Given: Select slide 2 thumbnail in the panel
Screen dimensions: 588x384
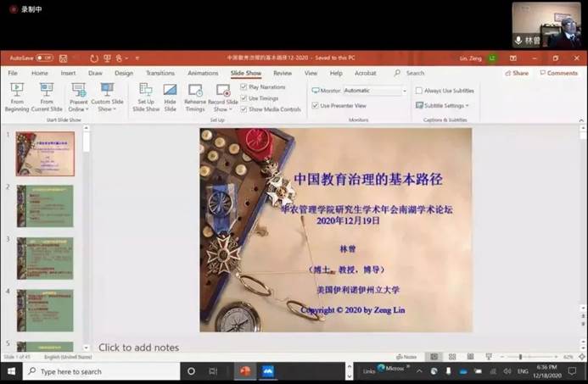Looking at the screenshot, I should (45, 206).
